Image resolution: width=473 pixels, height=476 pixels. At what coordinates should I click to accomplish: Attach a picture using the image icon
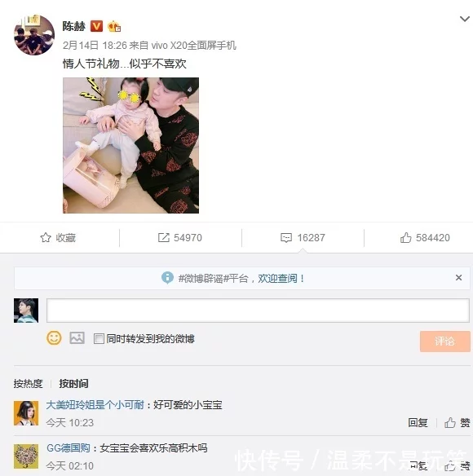[77, 338]
